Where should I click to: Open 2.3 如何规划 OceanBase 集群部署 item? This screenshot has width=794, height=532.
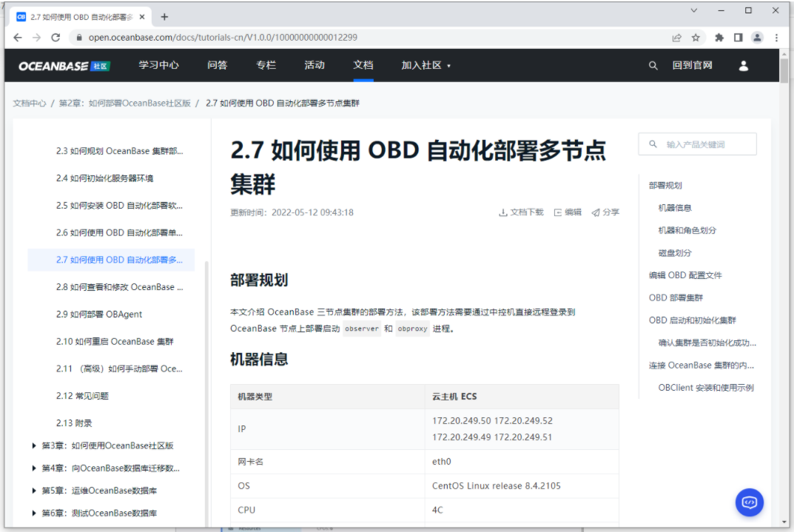119,151
